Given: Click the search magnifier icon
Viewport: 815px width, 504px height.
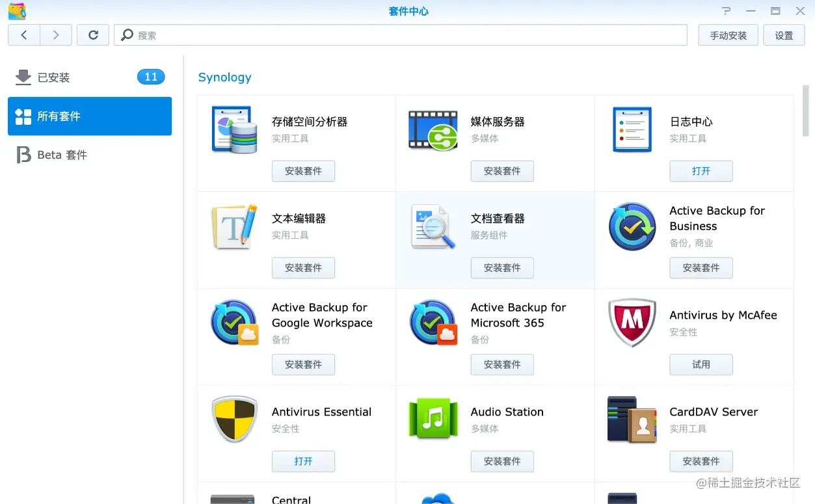Looking at the screenshot, I should point(127,35).
